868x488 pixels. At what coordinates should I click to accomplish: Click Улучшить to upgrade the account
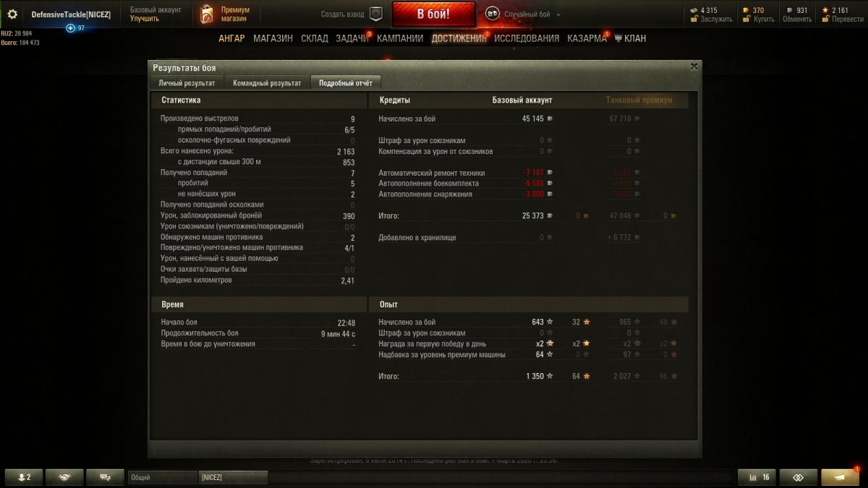click(x=145, y=19)
